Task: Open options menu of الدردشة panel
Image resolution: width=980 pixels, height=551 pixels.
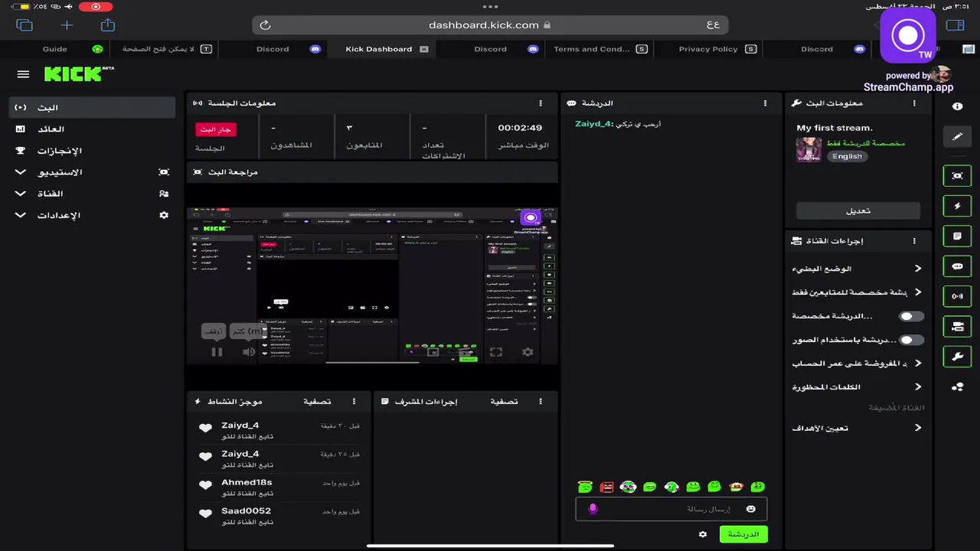Action: point(765,103)
